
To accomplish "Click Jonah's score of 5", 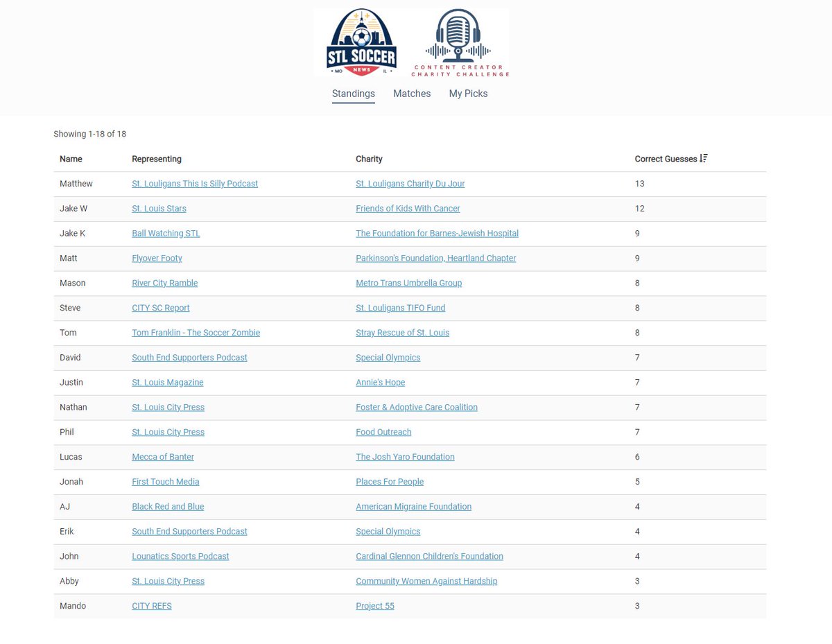I will [x=637, y=482].
